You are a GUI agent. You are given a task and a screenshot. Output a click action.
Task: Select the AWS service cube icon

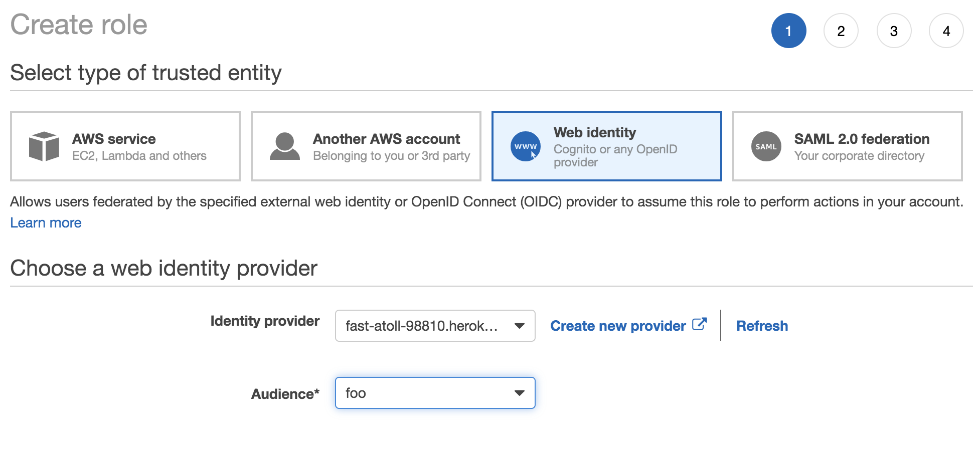(44, 146)
